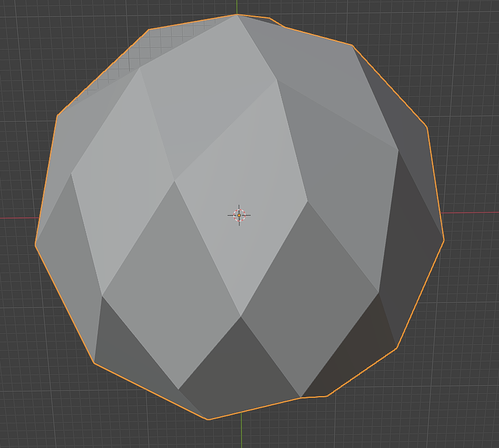Click the vertex directly below the 3D cursor
The width and height of the screenshot is (499, 448).
(x=241, y=316)
